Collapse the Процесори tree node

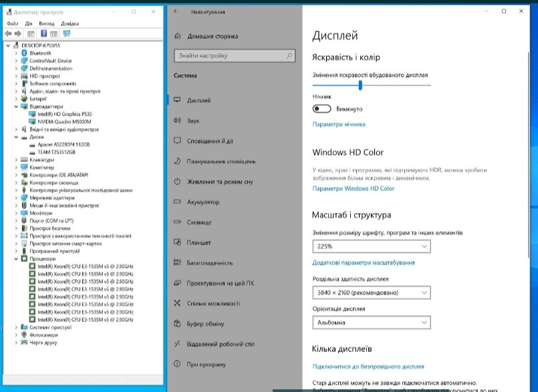pos(17,258)
